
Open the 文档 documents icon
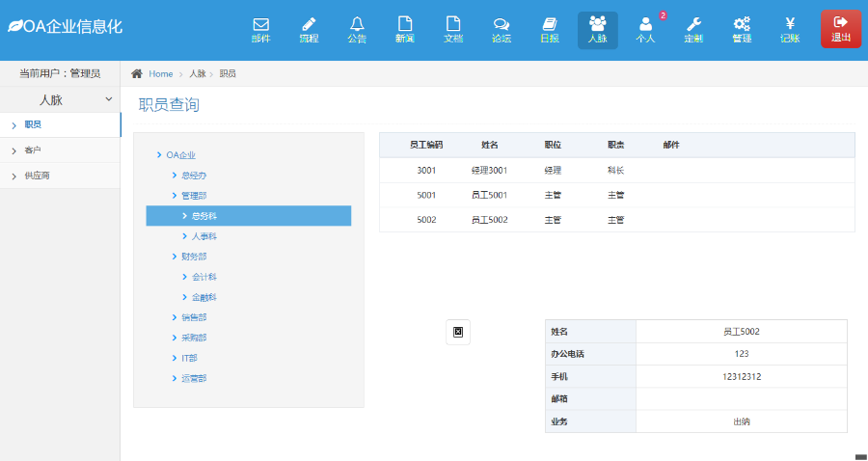point(453,31)
